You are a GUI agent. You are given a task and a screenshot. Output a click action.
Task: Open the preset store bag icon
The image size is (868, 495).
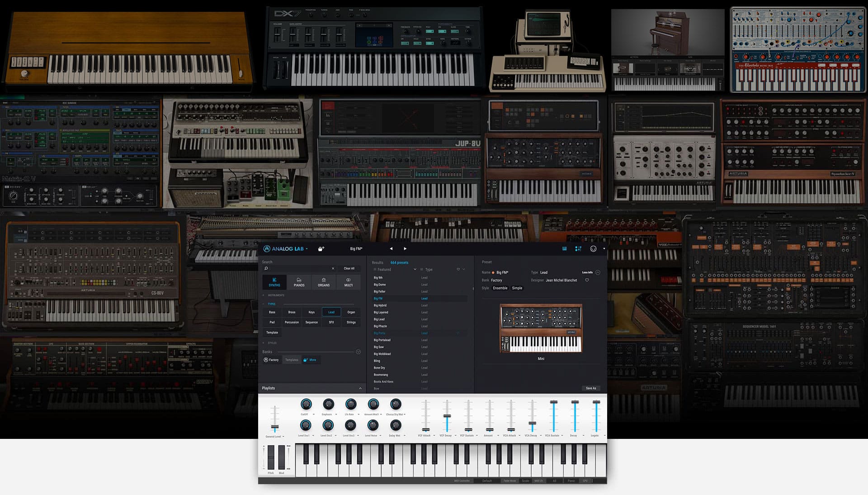(x=321, y=249)
